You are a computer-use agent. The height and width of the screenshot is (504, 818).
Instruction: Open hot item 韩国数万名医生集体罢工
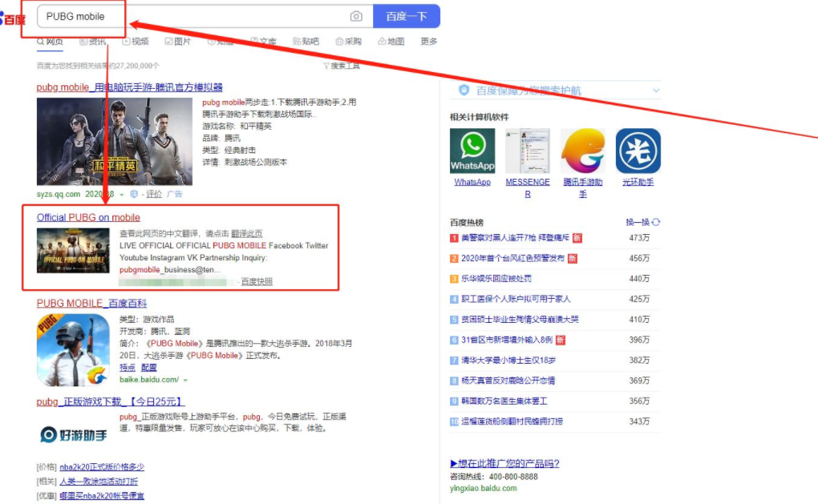504,401
